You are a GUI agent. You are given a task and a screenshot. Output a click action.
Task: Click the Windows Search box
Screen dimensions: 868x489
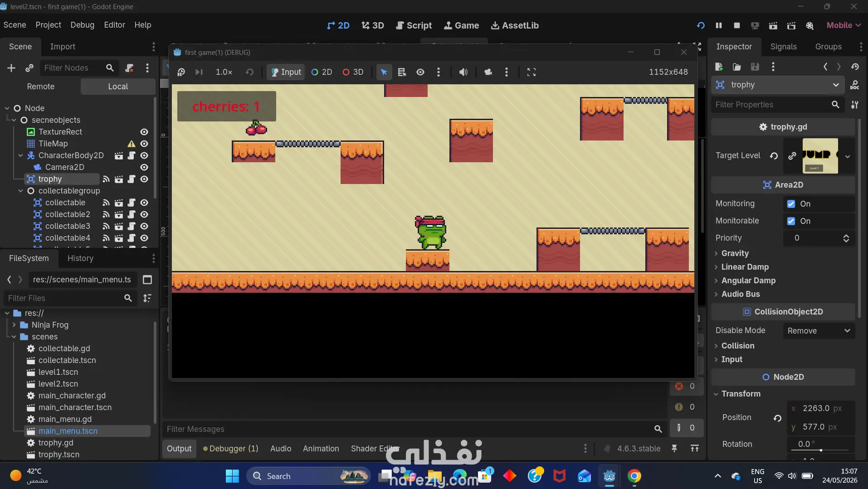point(308,476)
